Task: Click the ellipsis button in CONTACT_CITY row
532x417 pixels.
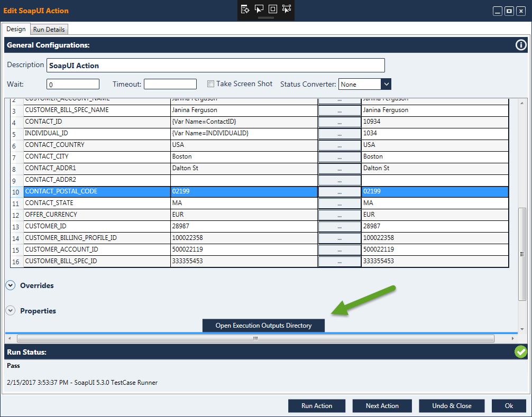Action: pyautogui.click(x=340, y=157)
